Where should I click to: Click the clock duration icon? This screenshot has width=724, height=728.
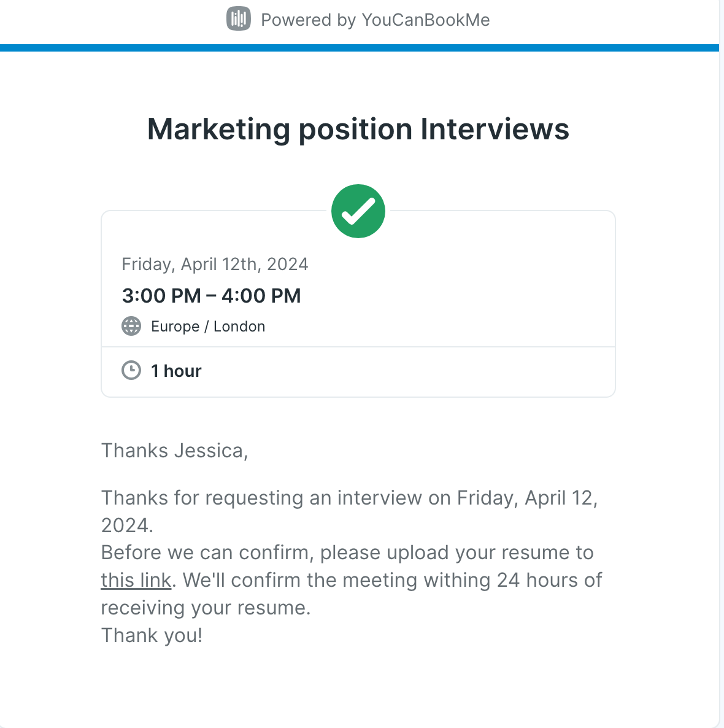(x=131, y=371)
